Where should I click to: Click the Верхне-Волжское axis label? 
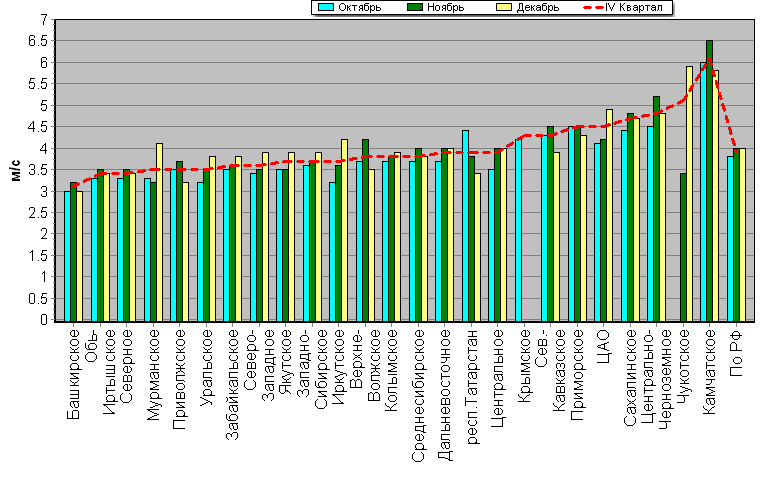tap(365, 364)
